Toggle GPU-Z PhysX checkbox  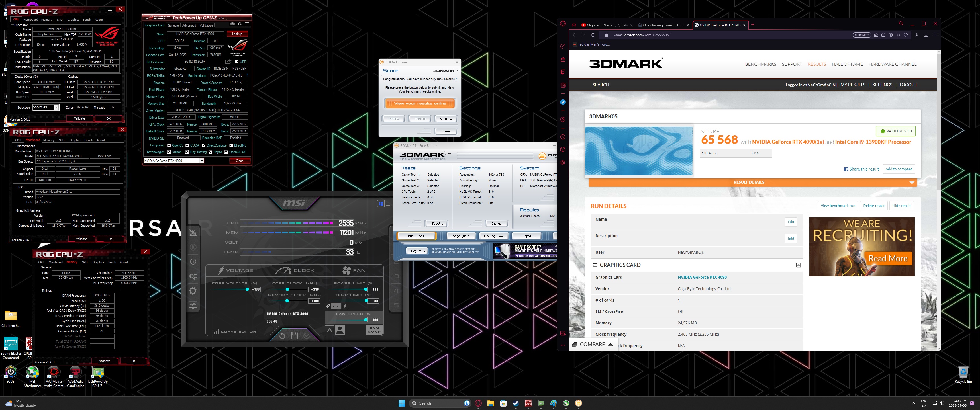[210, 152]
